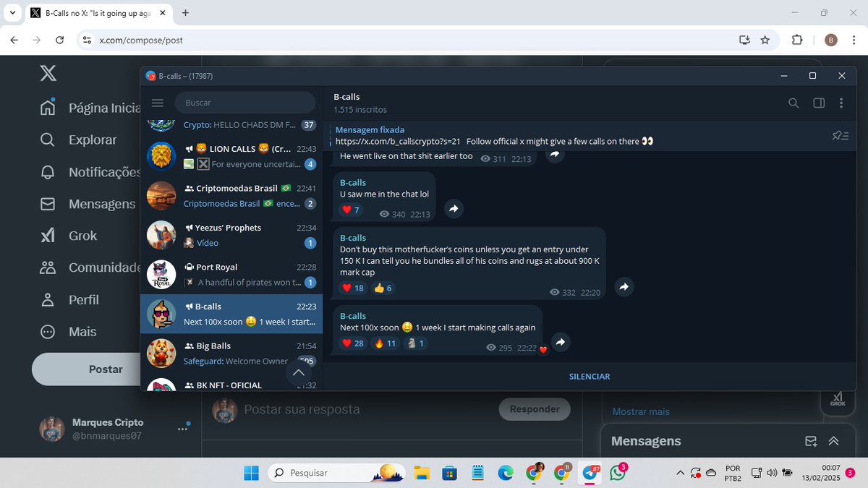Reload the page in Chrome
The height and width of the screenshot is (488, 868).
tap(60, 40)
